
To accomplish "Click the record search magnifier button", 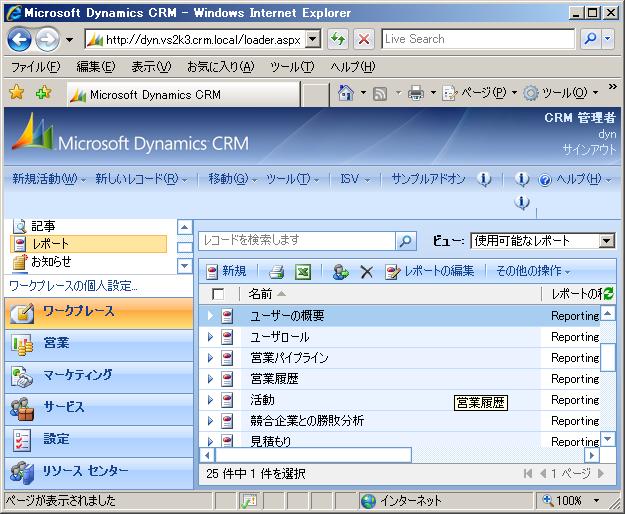I will [405, 241].
